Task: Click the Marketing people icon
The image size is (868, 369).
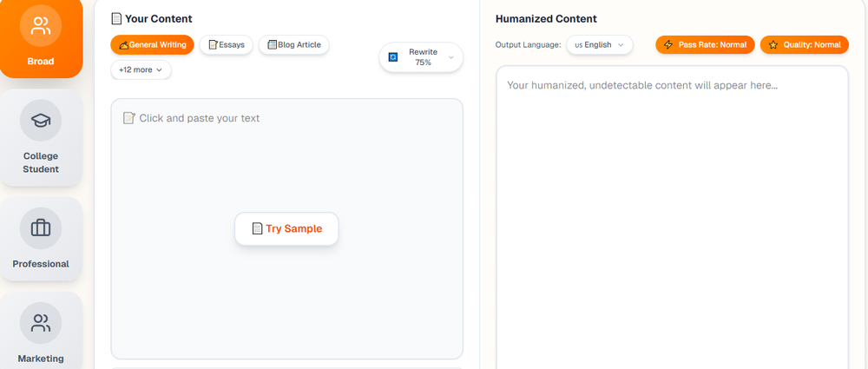Action: click(x=41, y=323)
